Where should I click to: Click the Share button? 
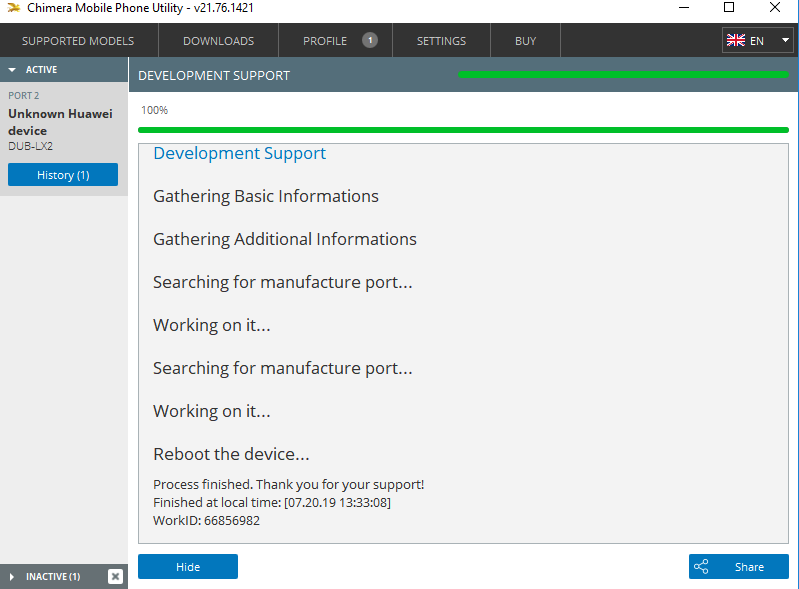pos(739,567)
